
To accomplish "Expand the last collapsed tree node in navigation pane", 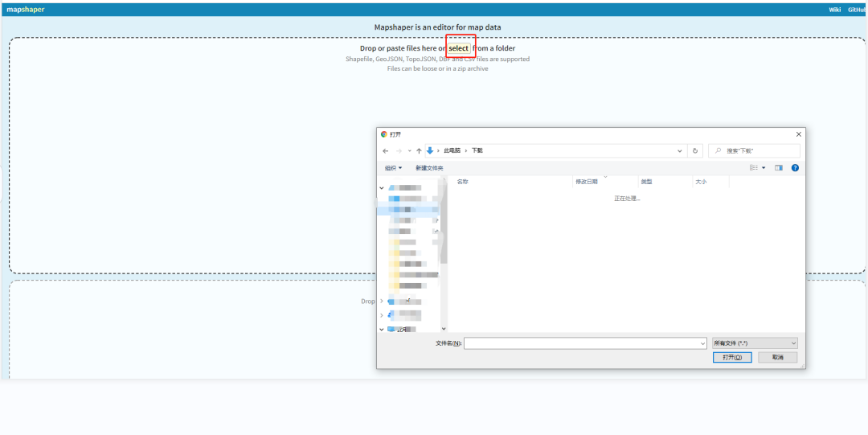I will click(382, 315).
